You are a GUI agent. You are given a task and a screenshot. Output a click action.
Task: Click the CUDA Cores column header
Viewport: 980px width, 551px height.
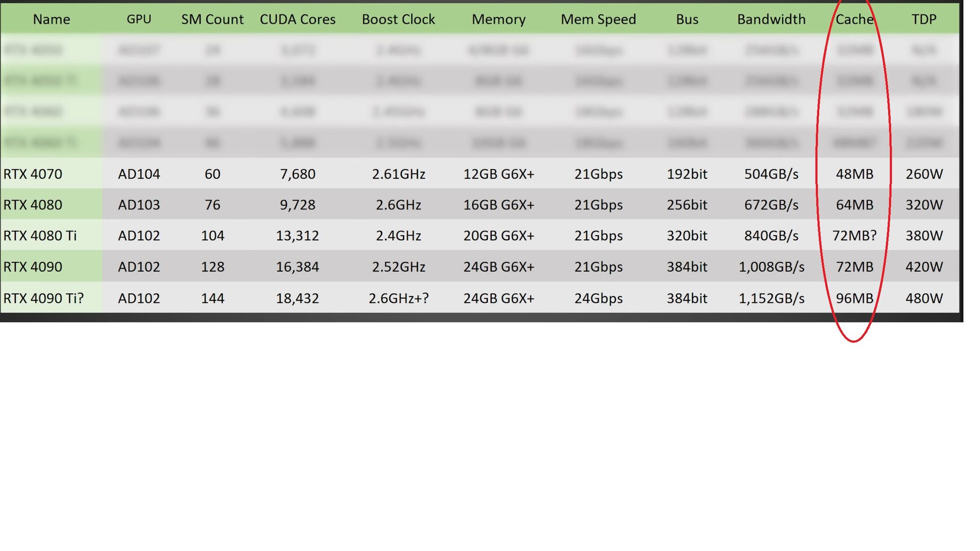297,19
